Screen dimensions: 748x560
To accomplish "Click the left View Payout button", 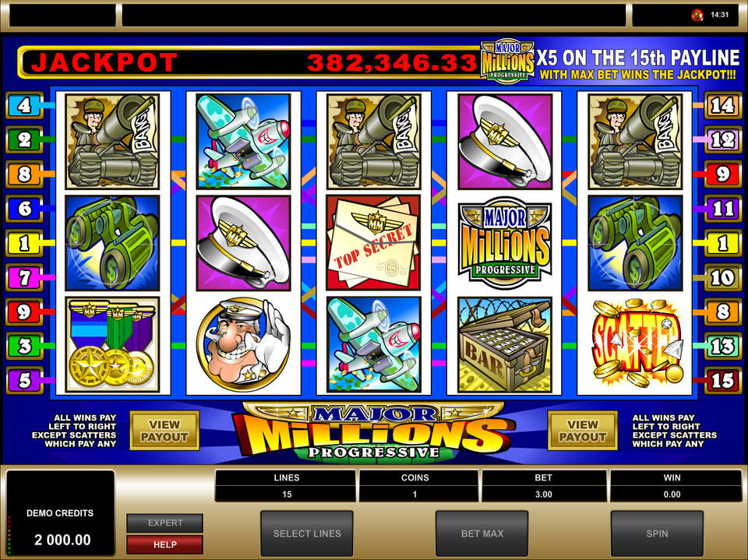I will (x=164, y=431).
